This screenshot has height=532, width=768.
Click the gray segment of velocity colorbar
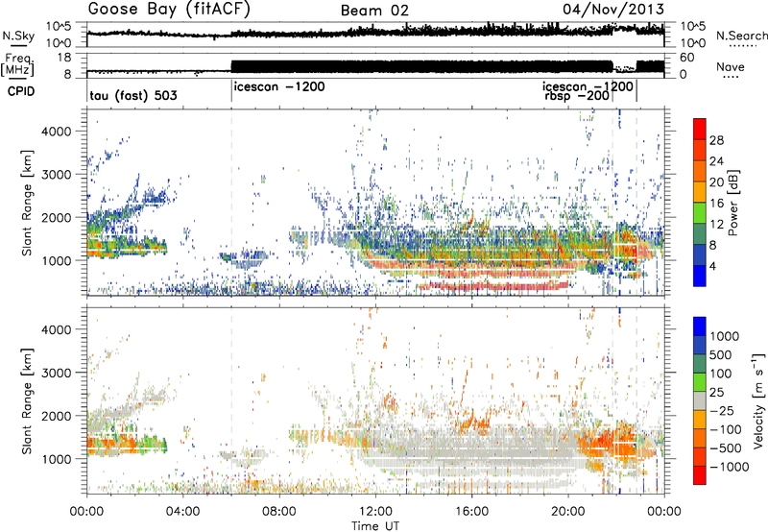pos(700,400)
